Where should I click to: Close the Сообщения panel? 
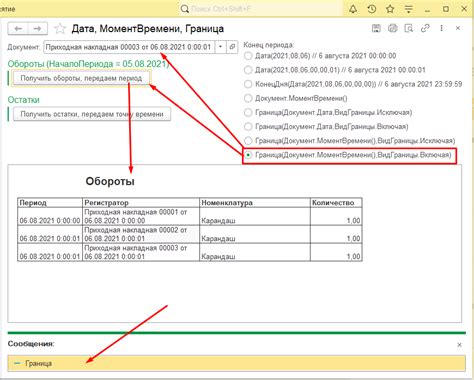pyautogui.click(x=459, y=345)
